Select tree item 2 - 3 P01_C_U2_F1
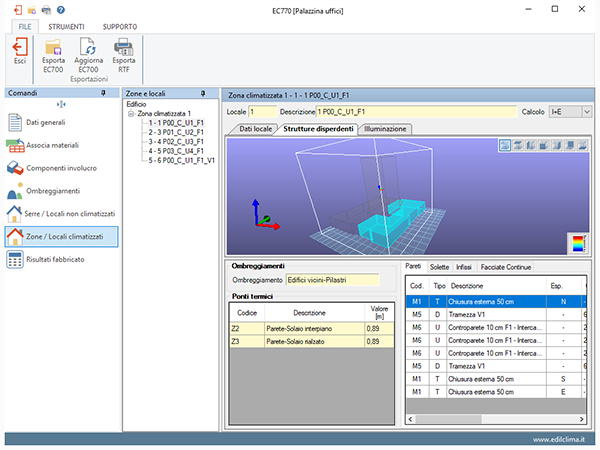This screenshot has height=450, width=600. point(176,132)
